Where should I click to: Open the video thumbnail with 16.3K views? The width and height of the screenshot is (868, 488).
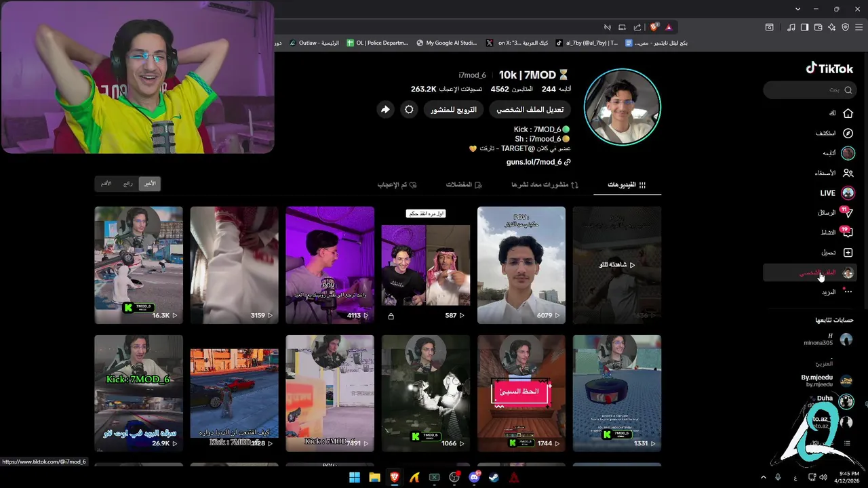(138, 265)
